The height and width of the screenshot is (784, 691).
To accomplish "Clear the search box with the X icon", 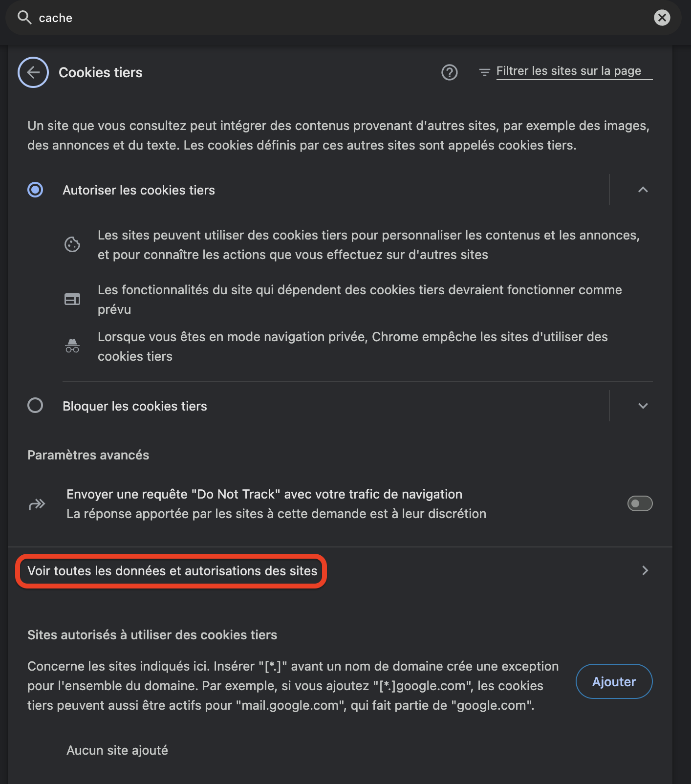I will pos(662,18).
